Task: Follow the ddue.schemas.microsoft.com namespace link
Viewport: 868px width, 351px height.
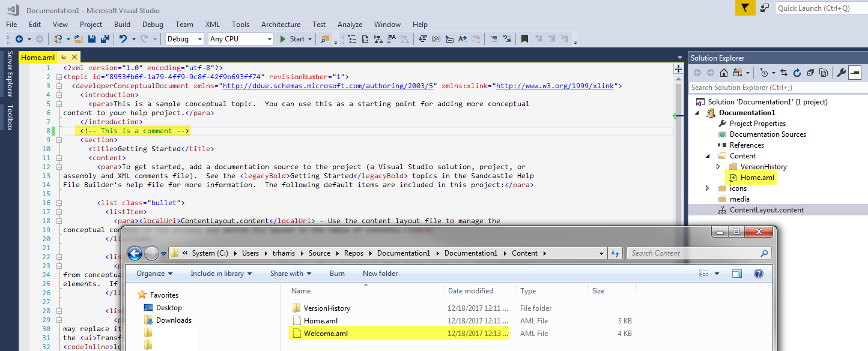Action: [328, 86]
